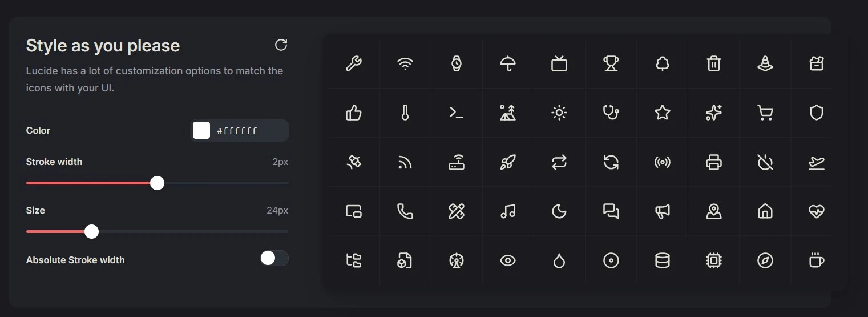Image resolution: width=868 pixels, height=317 pixels.
Task: Open the white color swatch picker
Action: (x=201, y=130)
